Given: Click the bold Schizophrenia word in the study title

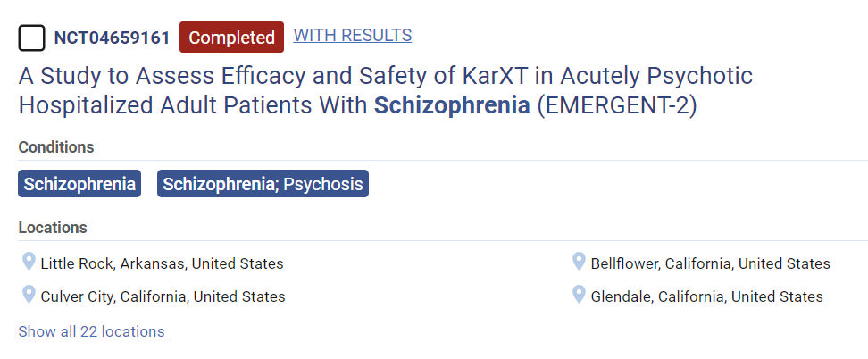Looking at the screenshot, I should [x=451, y=104].
